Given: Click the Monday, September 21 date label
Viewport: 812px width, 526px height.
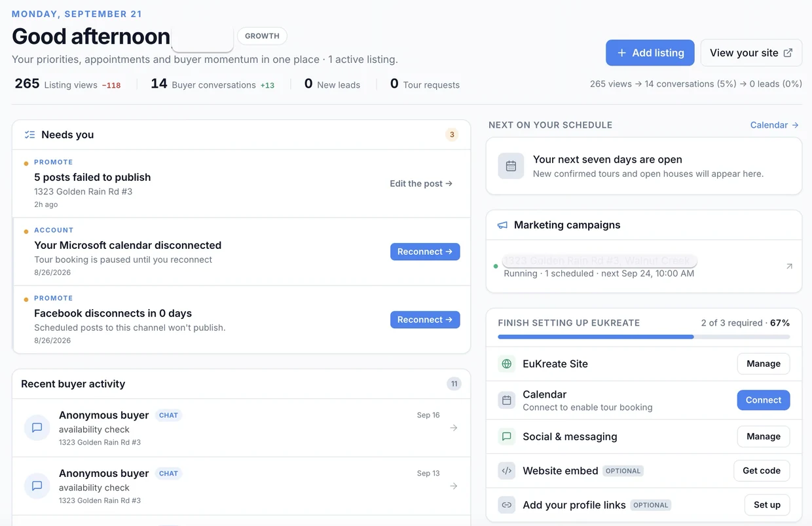Looking at the screenshot, I should 77,14.
